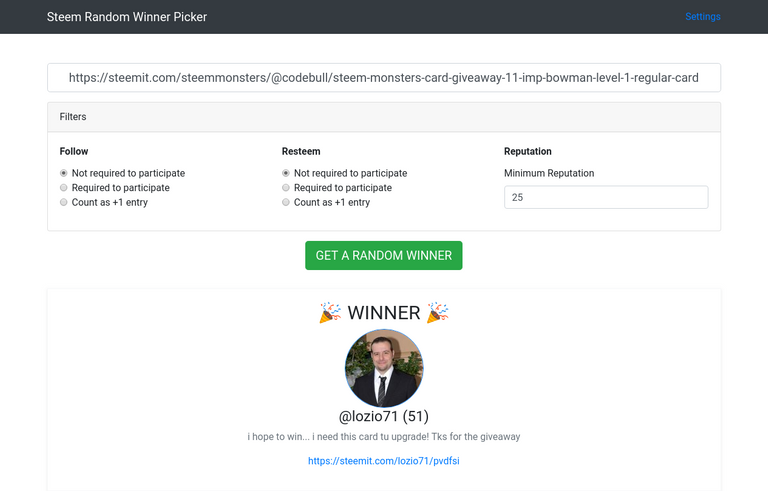Image resolution: width=768 pixels, height=491 pixels.
Task: Click the winner's comment text
Action: 384,437
